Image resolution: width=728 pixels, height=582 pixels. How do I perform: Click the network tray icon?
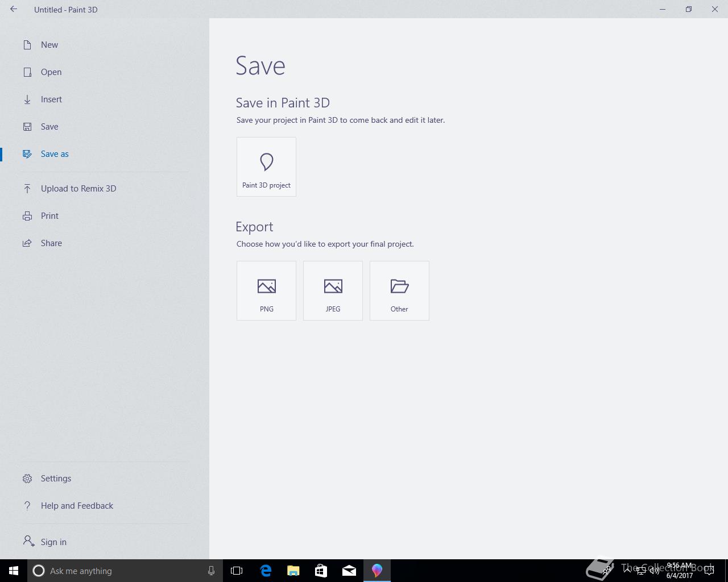[x=641, y=571]
